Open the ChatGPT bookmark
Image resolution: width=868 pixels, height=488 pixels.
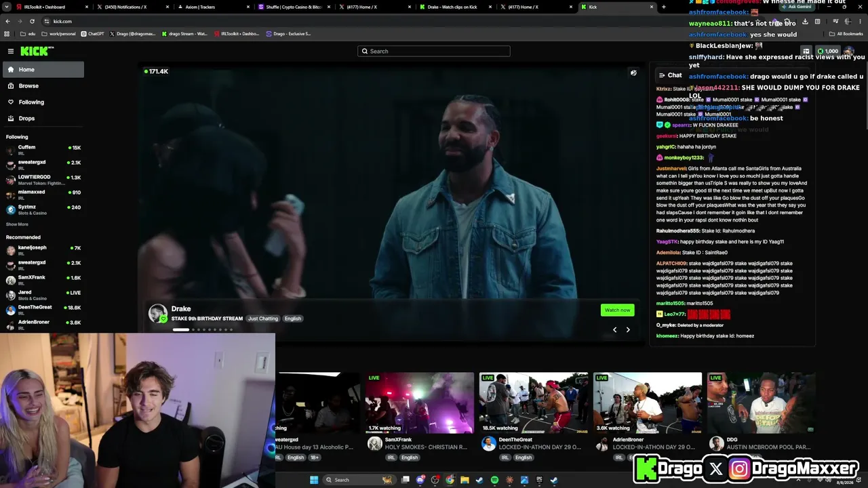[93, 33]
